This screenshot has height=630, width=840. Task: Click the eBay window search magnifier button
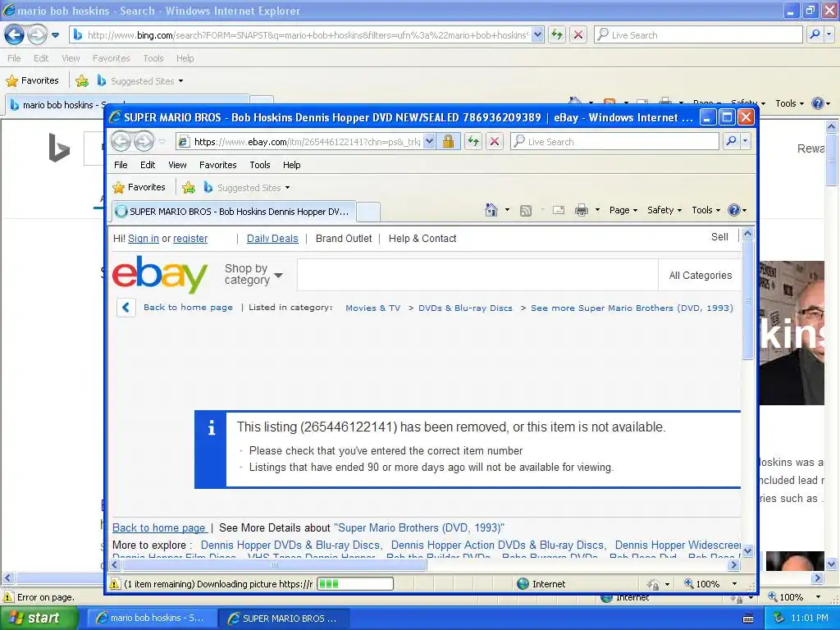tap(731, 141)
